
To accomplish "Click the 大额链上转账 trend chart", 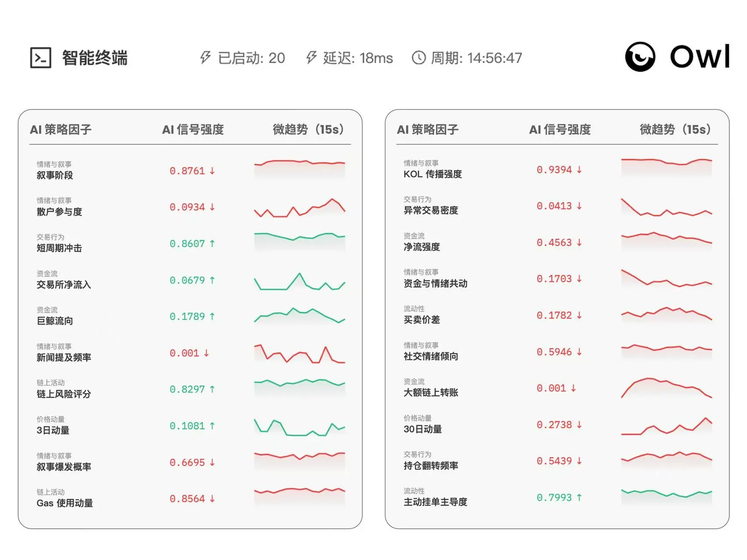I will click(x=666, y=388).
